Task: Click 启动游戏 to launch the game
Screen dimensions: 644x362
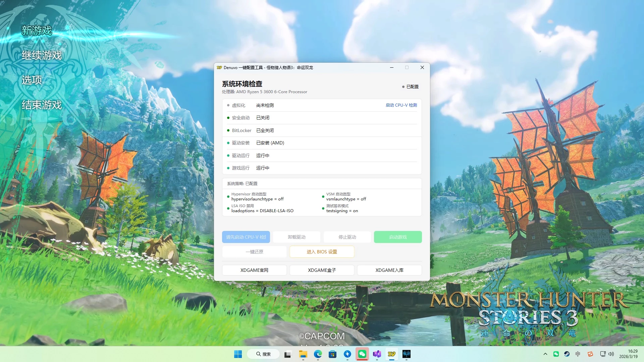Action: coord(398,237)
